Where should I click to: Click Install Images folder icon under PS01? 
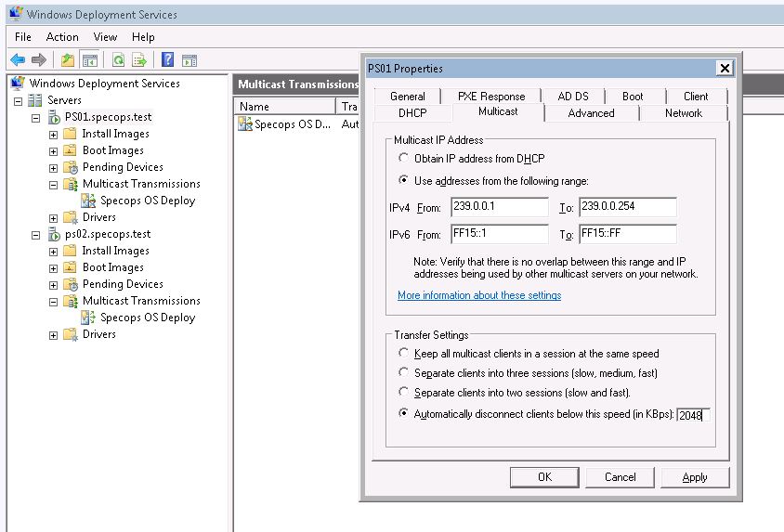pyautogui.click(x=70, y=134)
